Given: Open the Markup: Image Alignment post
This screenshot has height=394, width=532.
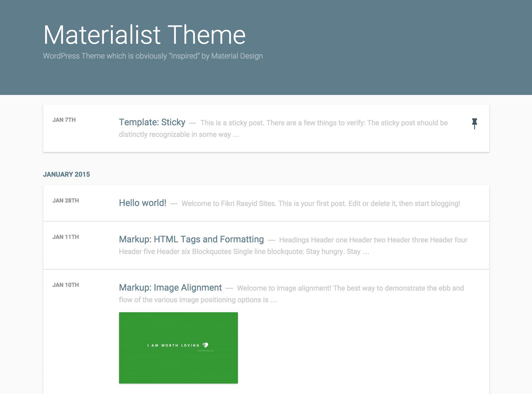Looking at the screenshot, I should point(170,288).
